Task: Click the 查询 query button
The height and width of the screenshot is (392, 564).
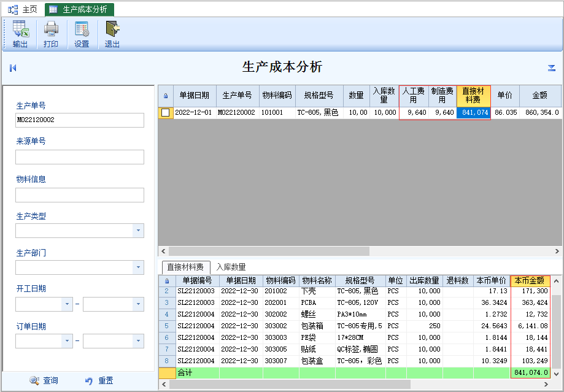Action: [44, 380]
